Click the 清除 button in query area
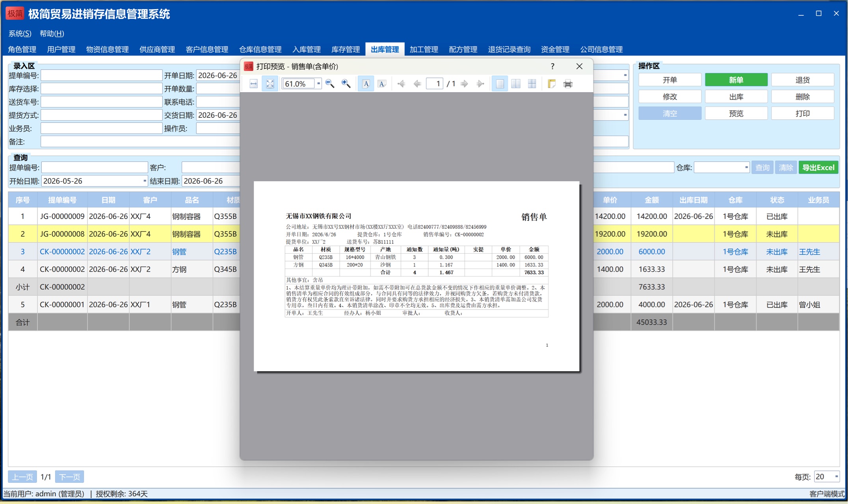 (786, 167)
